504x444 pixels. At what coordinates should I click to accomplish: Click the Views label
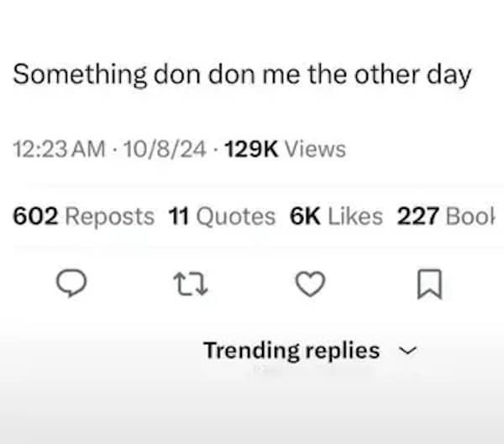[315, 149]
